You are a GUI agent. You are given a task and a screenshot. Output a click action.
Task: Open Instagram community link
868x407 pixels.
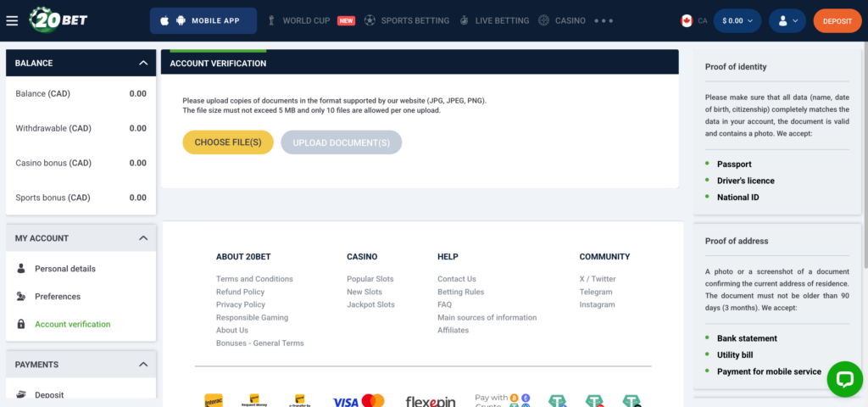598,304
